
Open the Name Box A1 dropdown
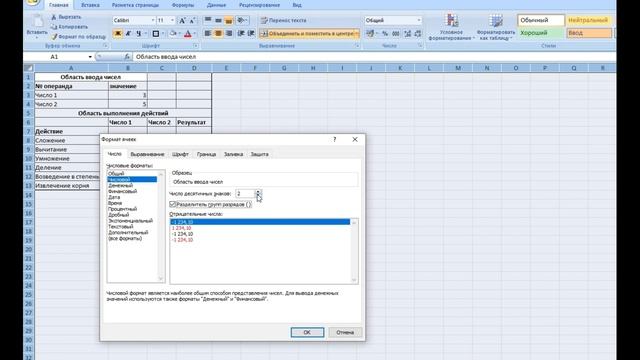[90, 57]
